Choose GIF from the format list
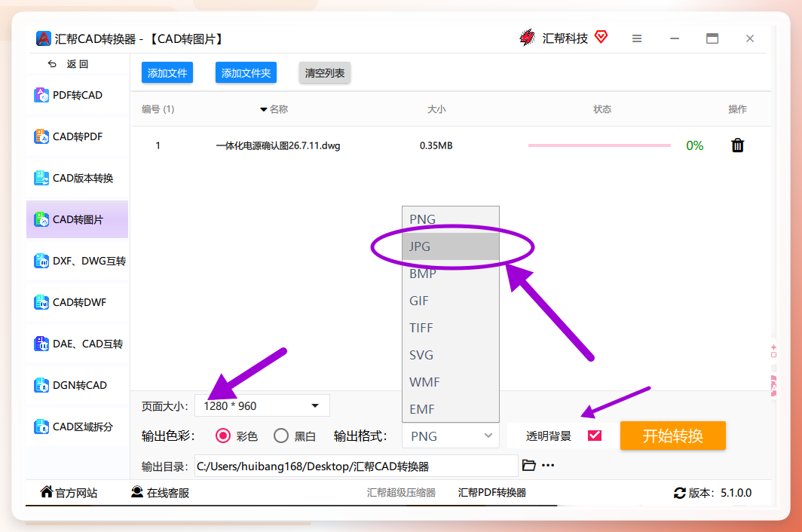The image size is (802, 532). [x=451, y=301]
